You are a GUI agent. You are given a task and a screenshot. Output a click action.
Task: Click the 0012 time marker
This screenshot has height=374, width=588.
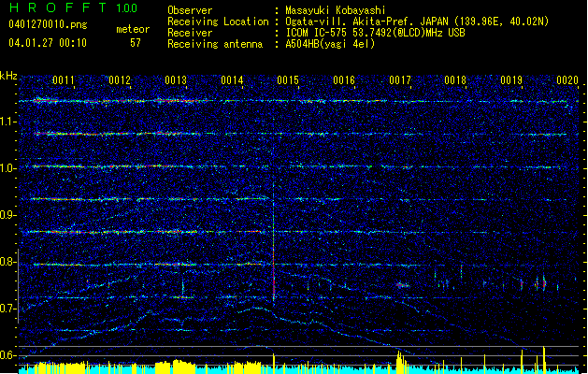pyautogui.click(x=120, y=80)
